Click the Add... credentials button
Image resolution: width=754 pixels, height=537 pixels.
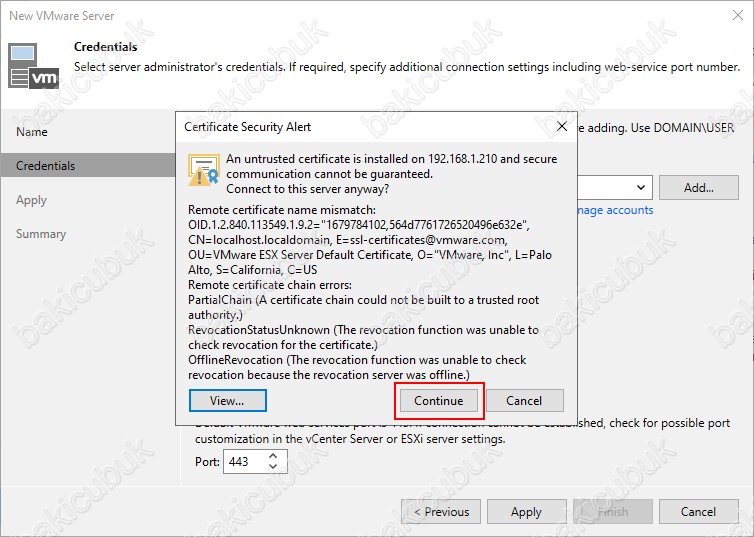click(699, 187)
